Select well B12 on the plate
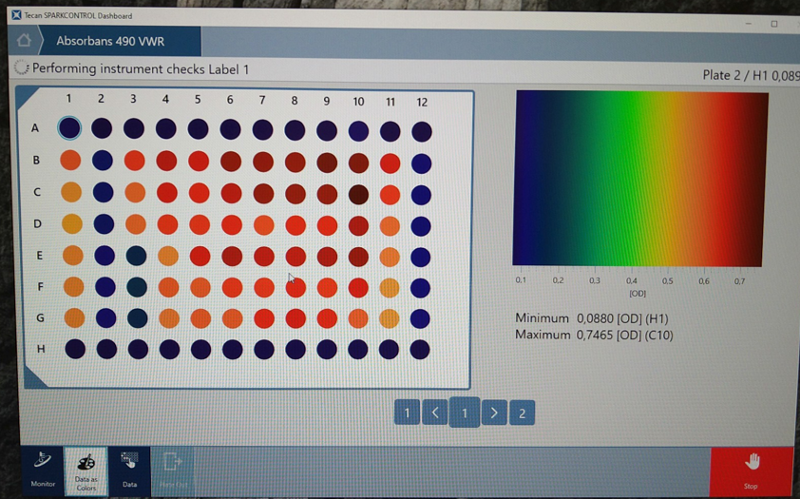 [422, 163]
